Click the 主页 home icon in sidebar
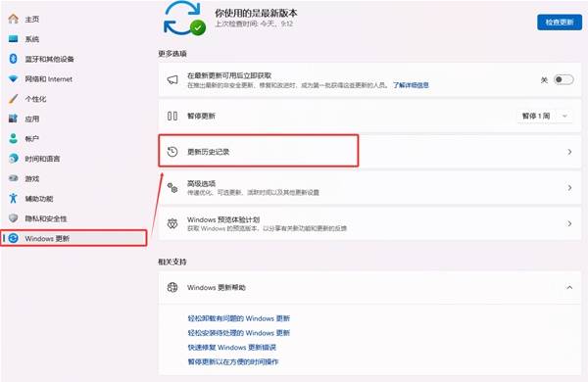The image size is (588, 382). [13, 19]
